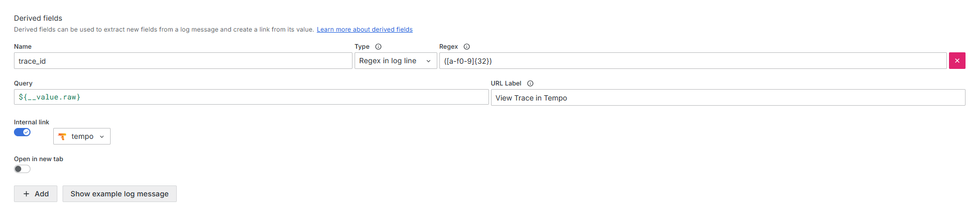
Task: Click the Internal link label
Action: [x=32, y=122]
